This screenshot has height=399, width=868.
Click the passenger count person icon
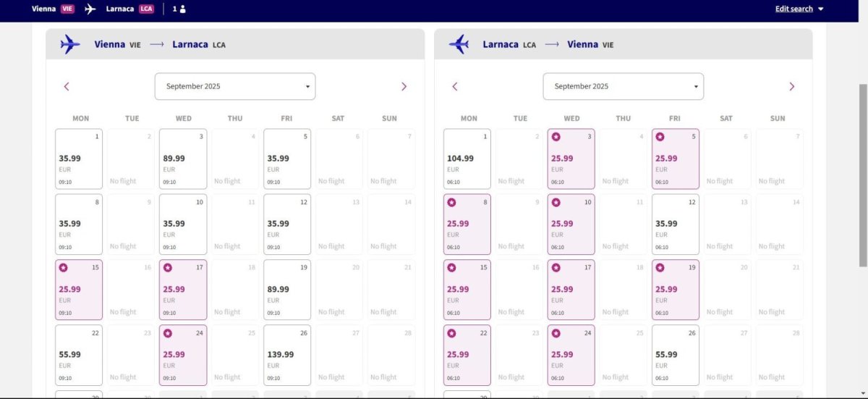coord(182,9)
